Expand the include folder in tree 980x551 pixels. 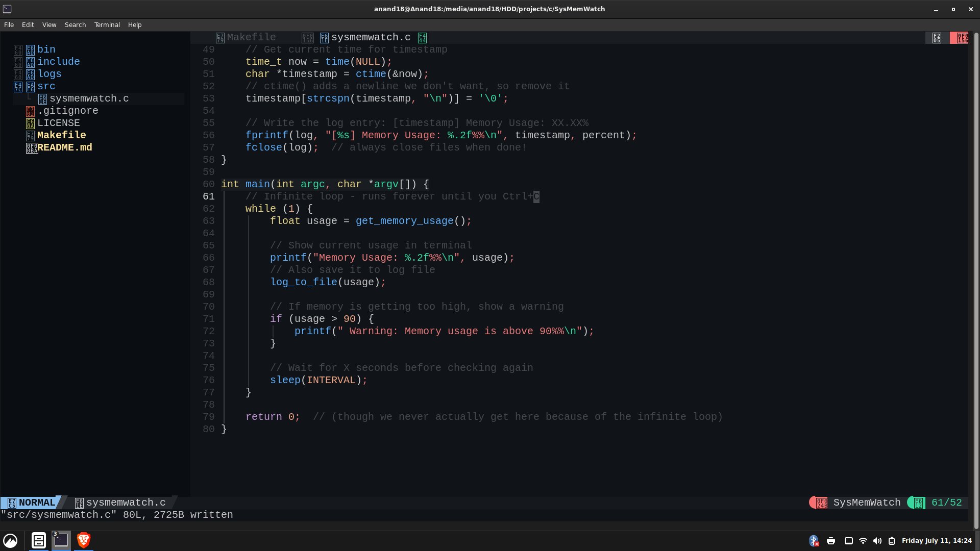(x=58, y=62)
